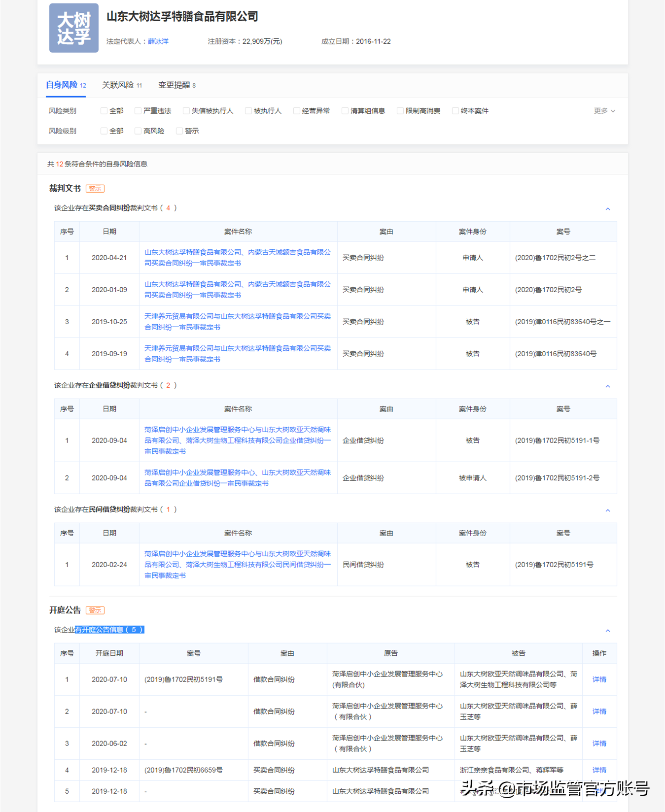The image size is (665, 812).
Task: Toggle the 经营异常 checkbox
Action: 297,111
